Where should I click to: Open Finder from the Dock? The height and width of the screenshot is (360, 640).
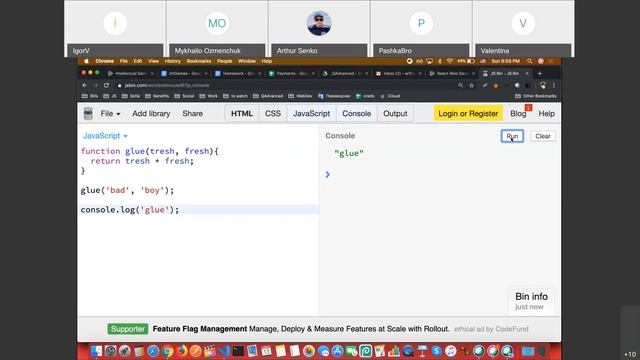96,351
